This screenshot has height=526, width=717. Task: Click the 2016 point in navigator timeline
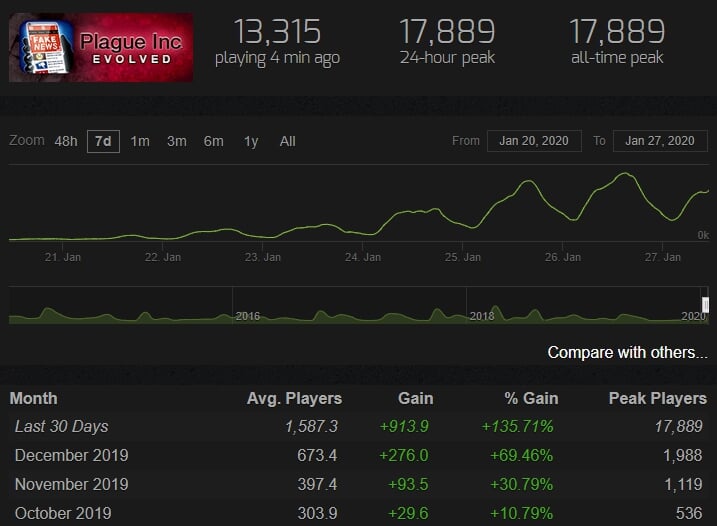tap(247, 316)
